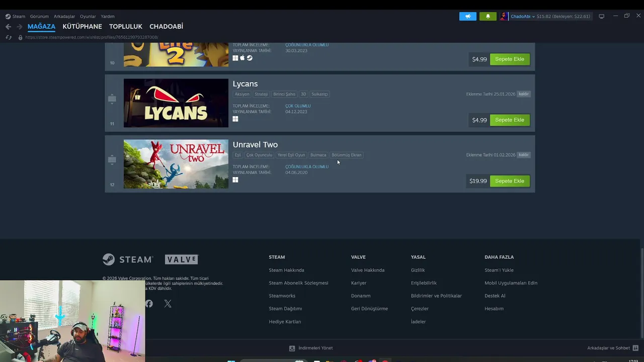This screenshot has height=362, width=644.
Task: Click the Lycans cover thumbnail
Action: point(176,103)
